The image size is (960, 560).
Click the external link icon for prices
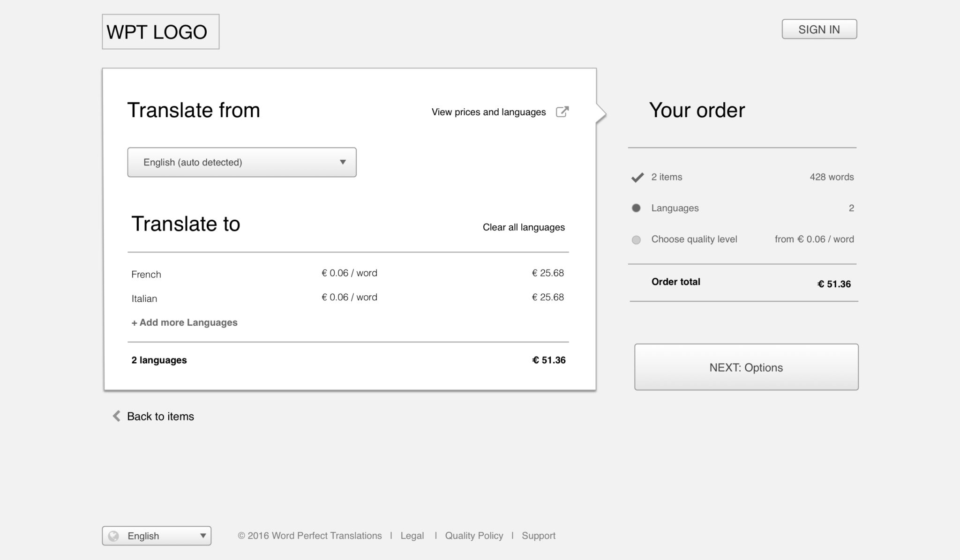(x=562, y=112)
